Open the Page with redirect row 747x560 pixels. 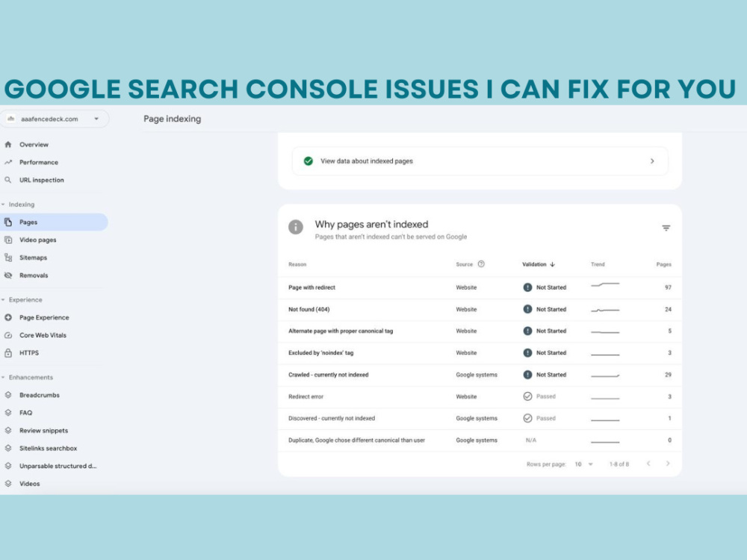coord(480,287)
